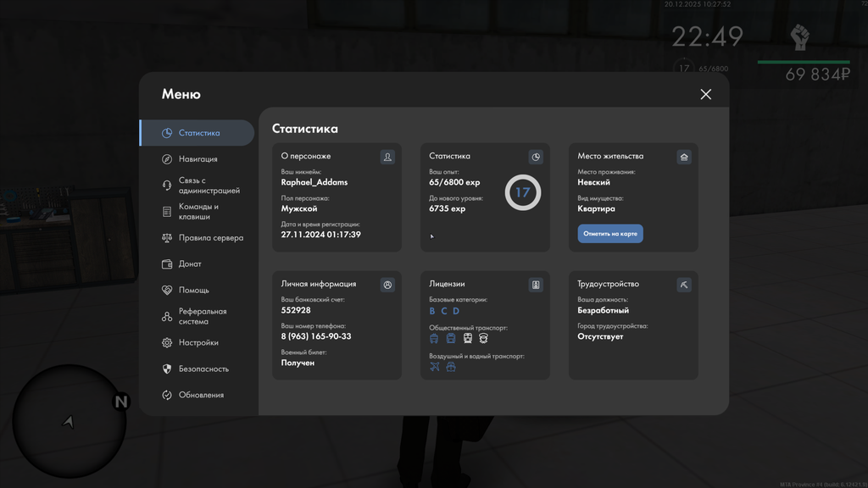Click the nickname Raphael_Addams

click(314, 182)
